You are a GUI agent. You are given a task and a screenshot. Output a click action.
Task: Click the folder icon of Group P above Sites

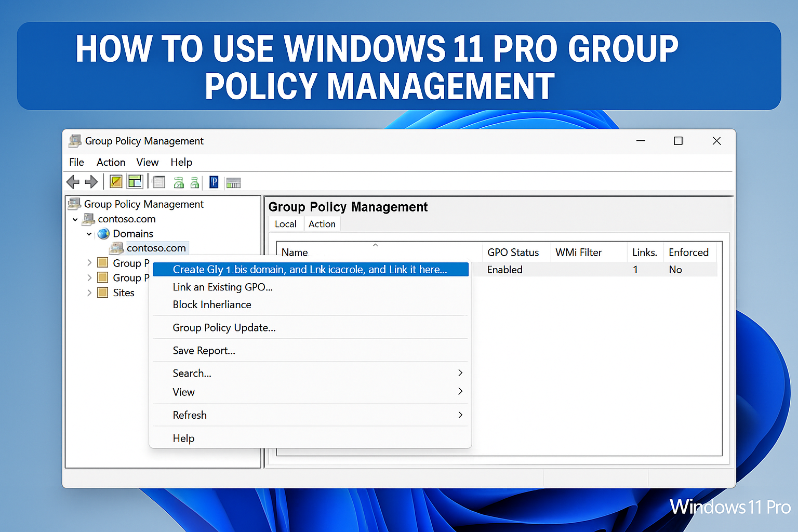103,277
